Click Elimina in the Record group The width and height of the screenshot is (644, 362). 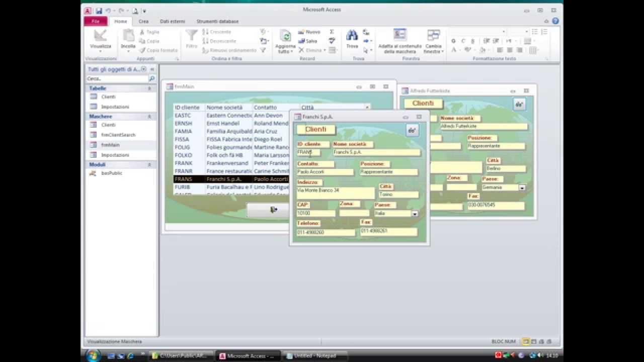(x=311, y=50)
